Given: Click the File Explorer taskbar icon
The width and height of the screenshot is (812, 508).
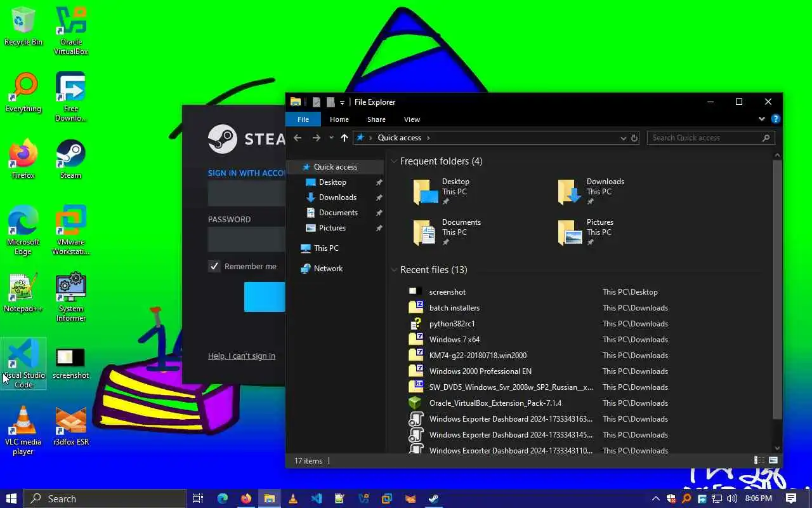Looking at the screenshot, I should (x=270, y=498).
